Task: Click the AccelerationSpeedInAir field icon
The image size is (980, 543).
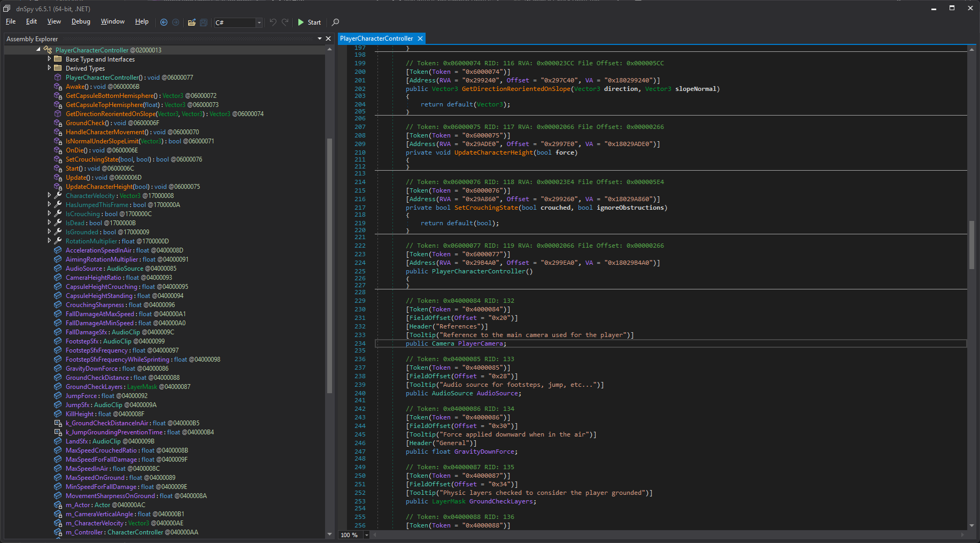Action: (x=58, y=250)
